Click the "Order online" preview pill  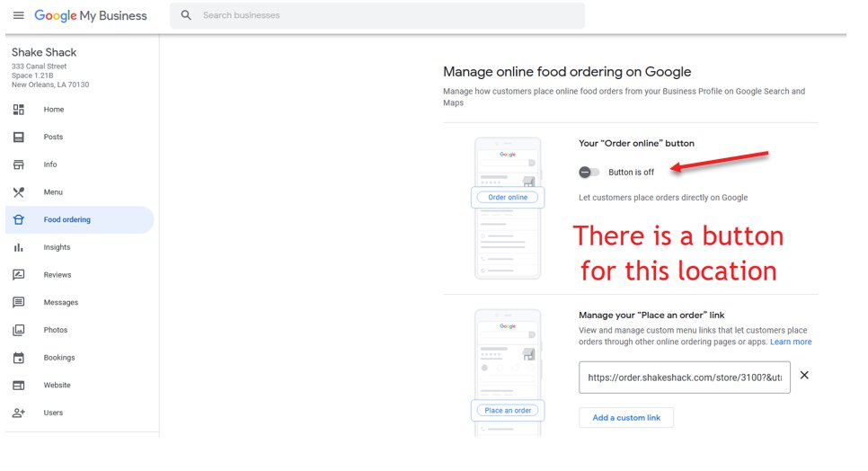[508, 198]
